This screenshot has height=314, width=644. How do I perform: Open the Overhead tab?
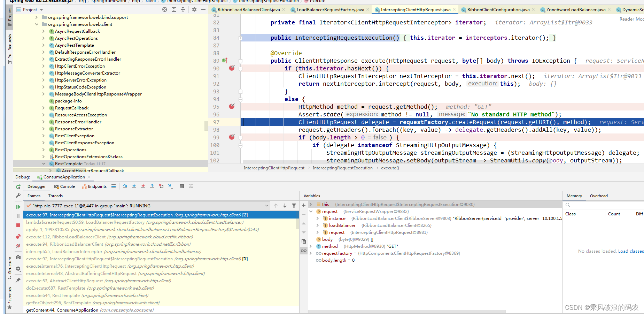coord(598,196)
